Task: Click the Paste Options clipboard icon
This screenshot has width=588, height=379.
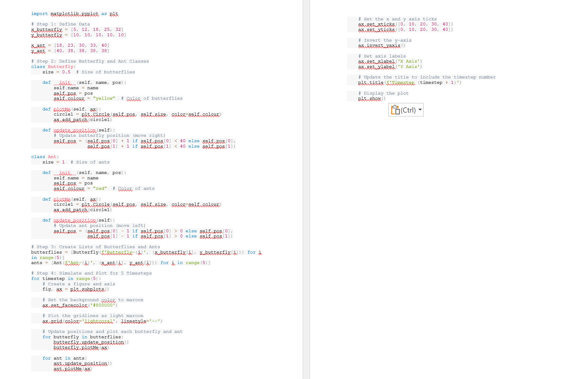Action: [x=395, y=110]
